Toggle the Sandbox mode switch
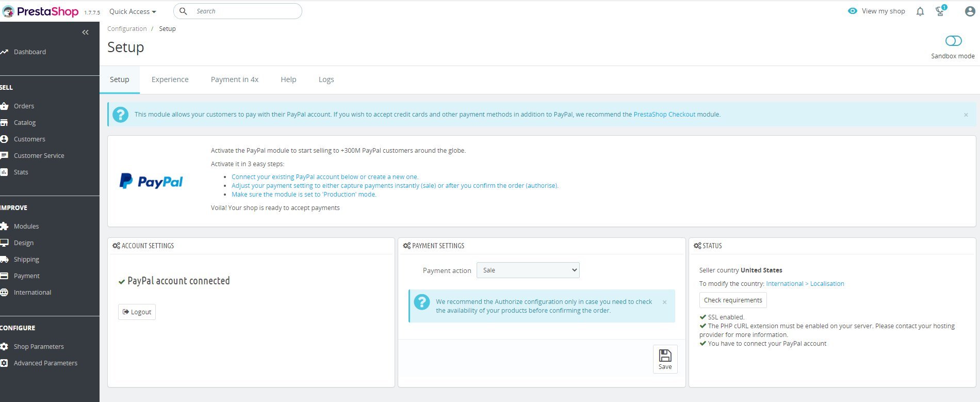980x402 pixels. 953,41
